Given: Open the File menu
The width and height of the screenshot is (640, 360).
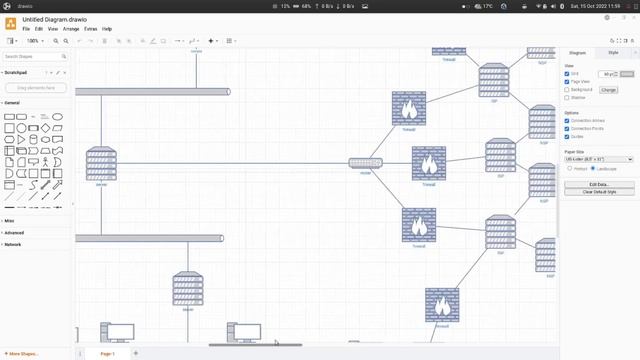Looking at the screenshot, I should pyautogui.click(x=26, y=29).
